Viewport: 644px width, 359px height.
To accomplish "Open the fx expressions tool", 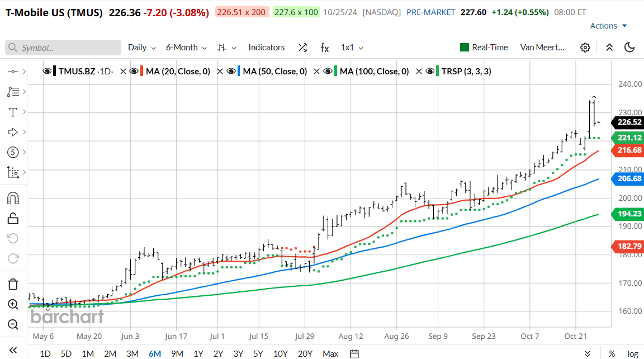I will [324, 48].
